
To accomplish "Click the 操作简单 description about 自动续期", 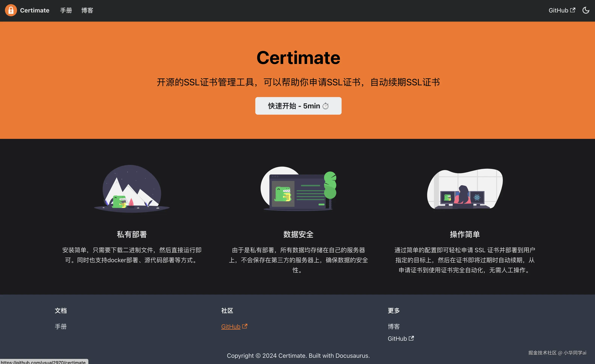I will [465, 260].
